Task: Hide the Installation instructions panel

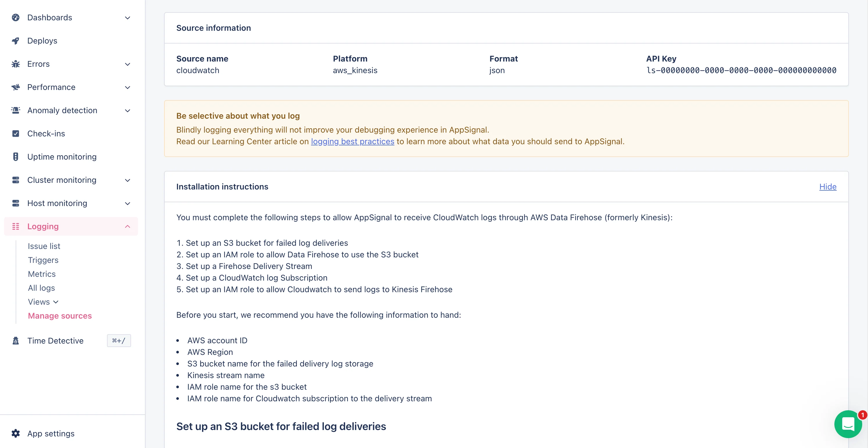Action: pyautogui.click(x=828, y=187)
